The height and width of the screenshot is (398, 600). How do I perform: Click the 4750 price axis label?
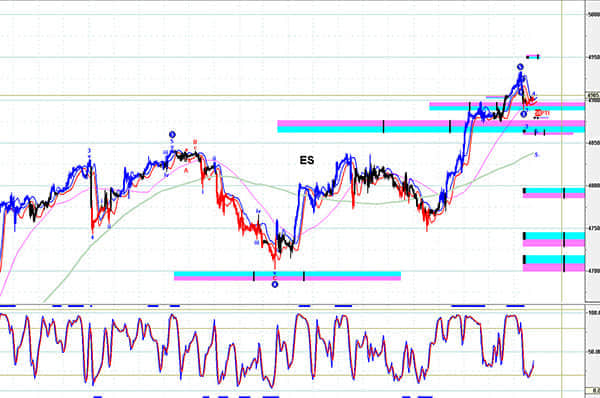click(593, 228)
